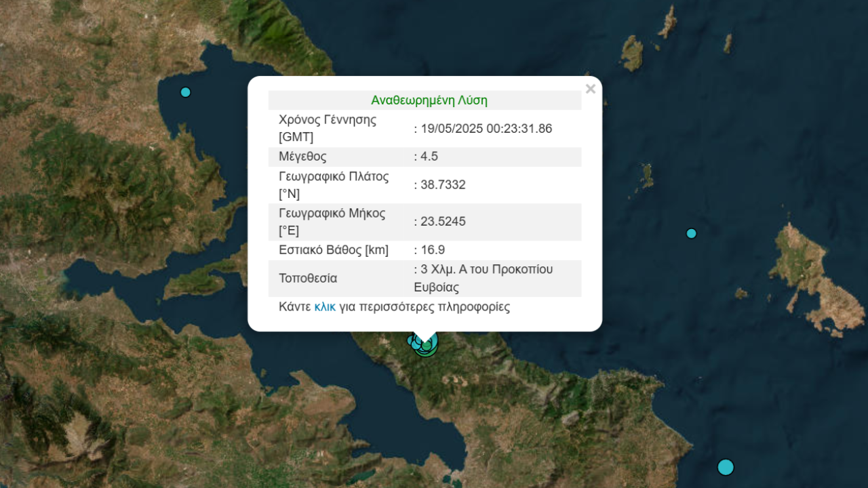Pick the small cyan marker left of the cluster

[411, 340]
